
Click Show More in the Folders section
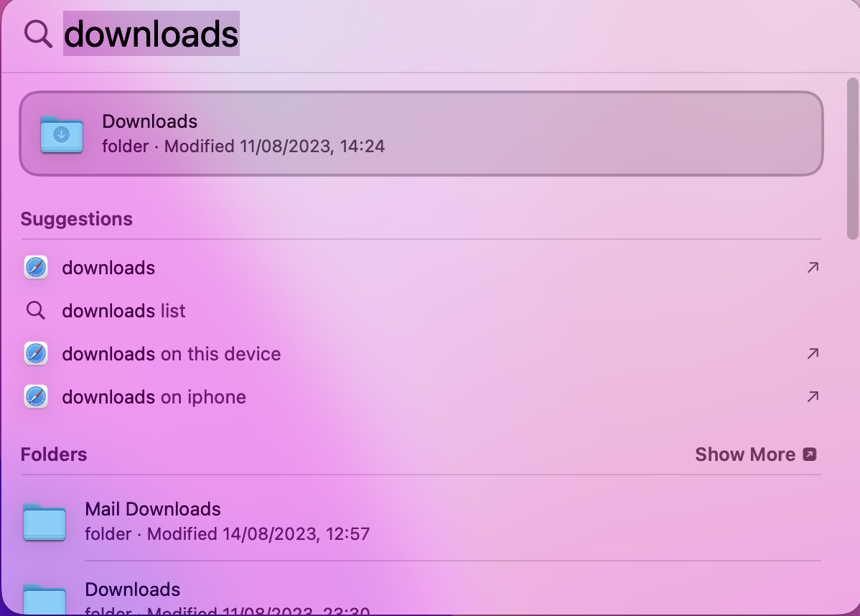coord(745,454)
